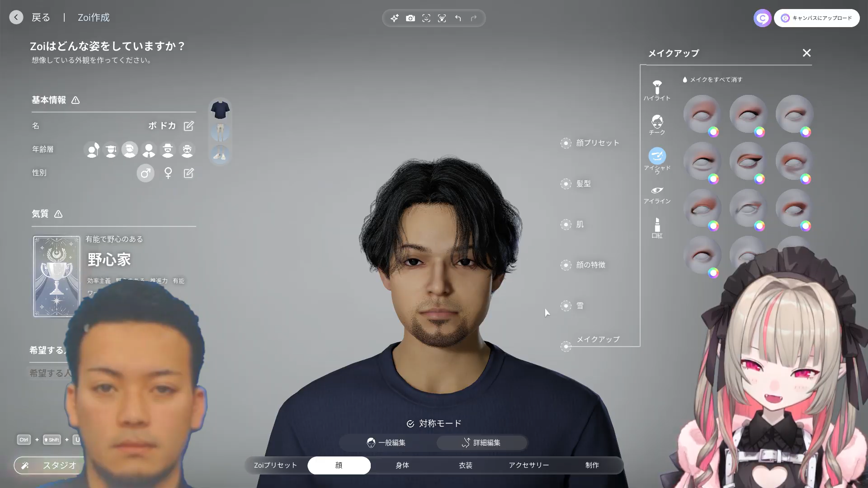Edit the name ボドカ with pencil icon
The image size is (868, 488).
189,126
